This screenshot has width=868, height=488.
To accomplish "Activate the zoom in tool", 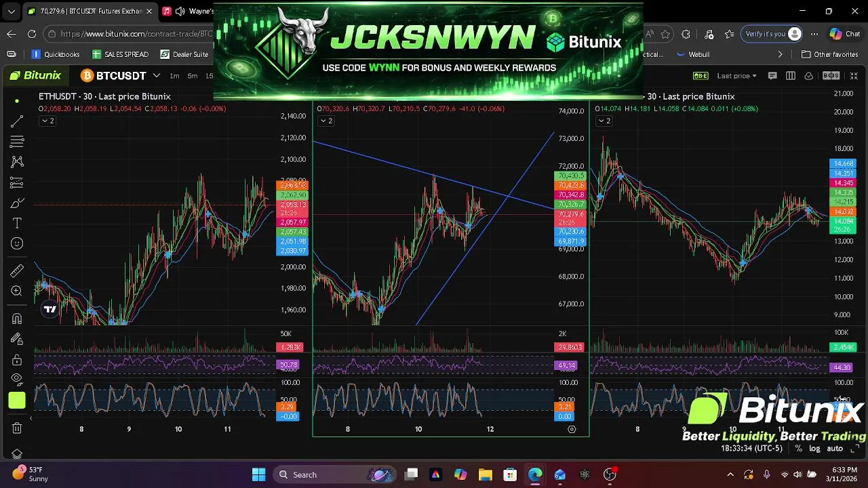I will (x=17, y=291).
